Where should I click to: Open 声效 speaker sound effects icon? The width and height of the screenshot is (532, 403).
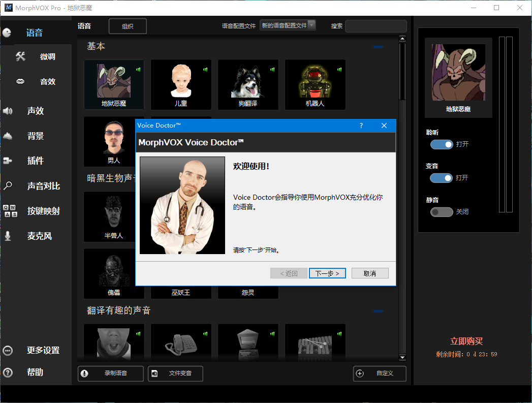8,111
